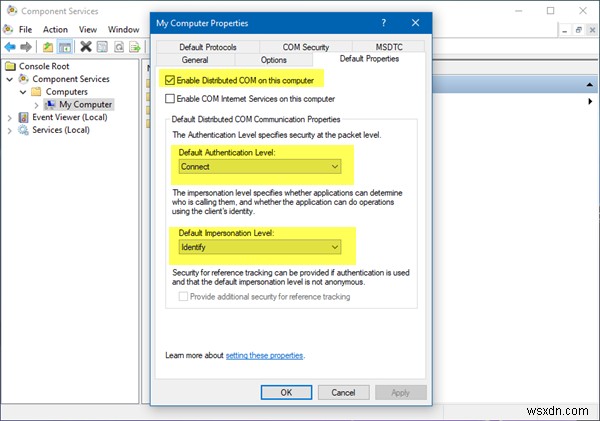Collapse the Component Services tree node

click(10, 79)
